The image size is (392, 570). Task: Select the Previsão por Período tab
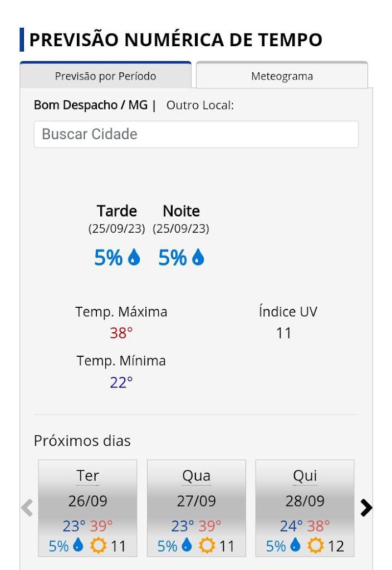105,76
